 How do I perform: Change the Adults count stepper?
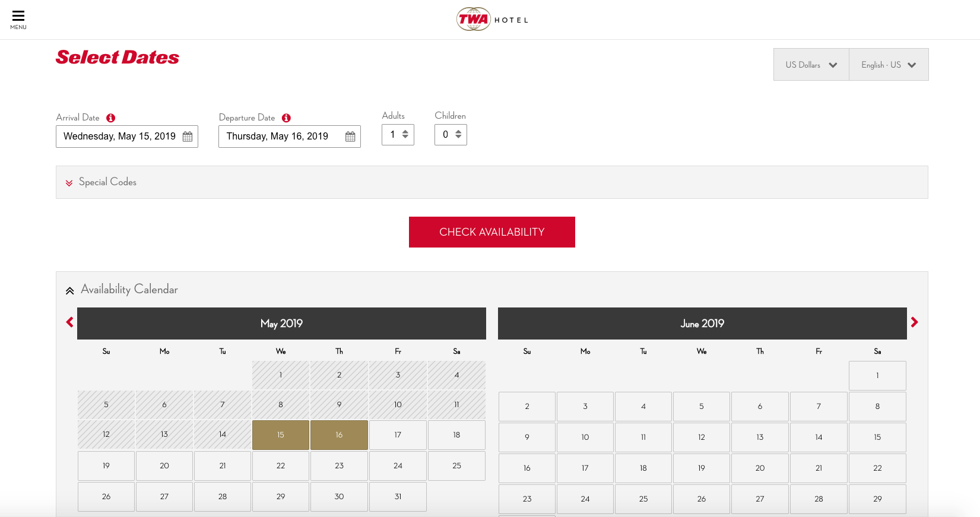click(x=405, y=135)
